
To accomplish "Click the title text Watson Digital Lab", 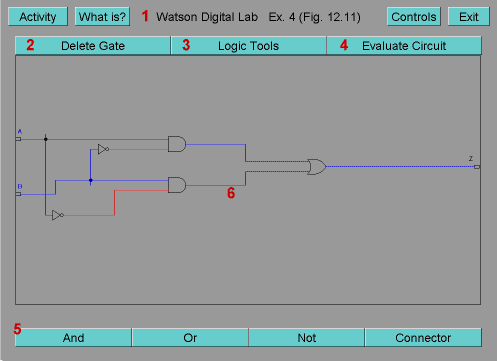I will [x=207, y=17].
